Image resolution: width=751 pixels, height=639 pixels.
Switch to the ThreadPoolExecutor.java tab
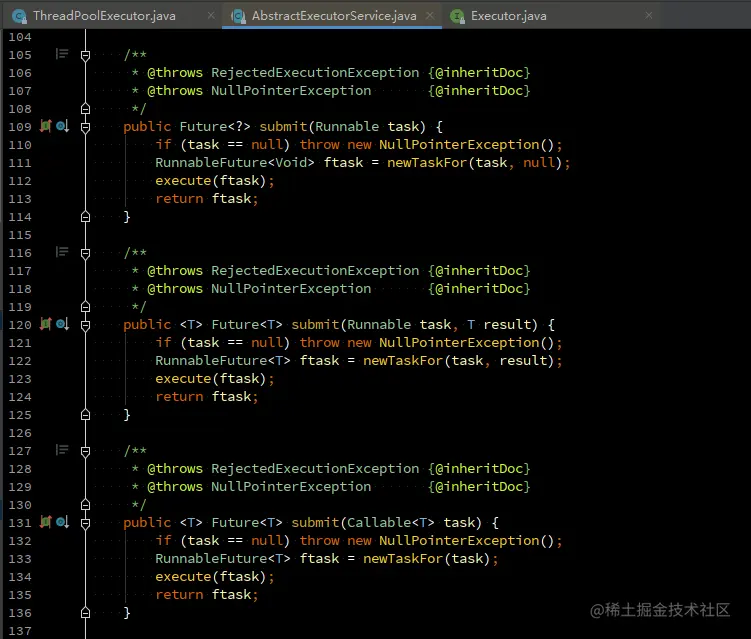pyautogui.click(x=104, y=16)
